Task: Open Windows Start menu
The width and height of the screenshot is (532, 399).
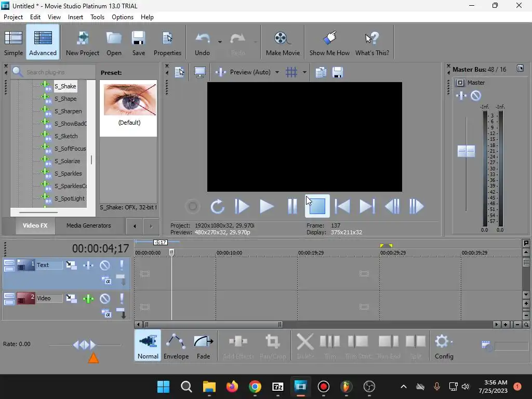Action: click(163, 387)
